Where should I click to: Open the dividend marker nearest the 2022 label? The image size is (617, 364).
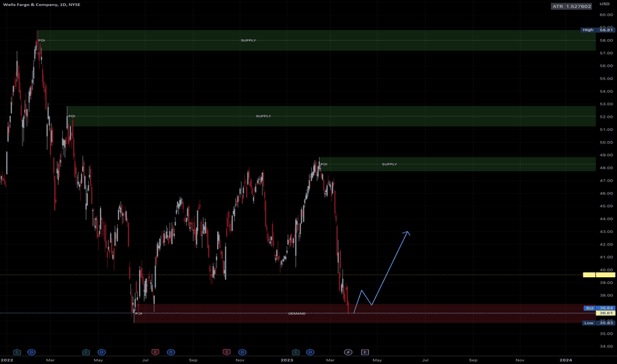[32, 352]
